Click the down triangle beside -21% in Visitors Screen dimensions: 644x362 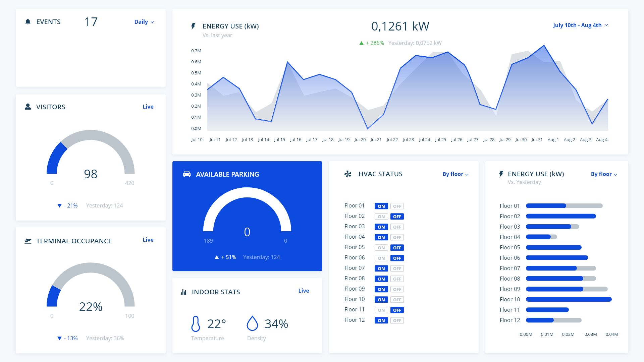click(x=59, y=205)
